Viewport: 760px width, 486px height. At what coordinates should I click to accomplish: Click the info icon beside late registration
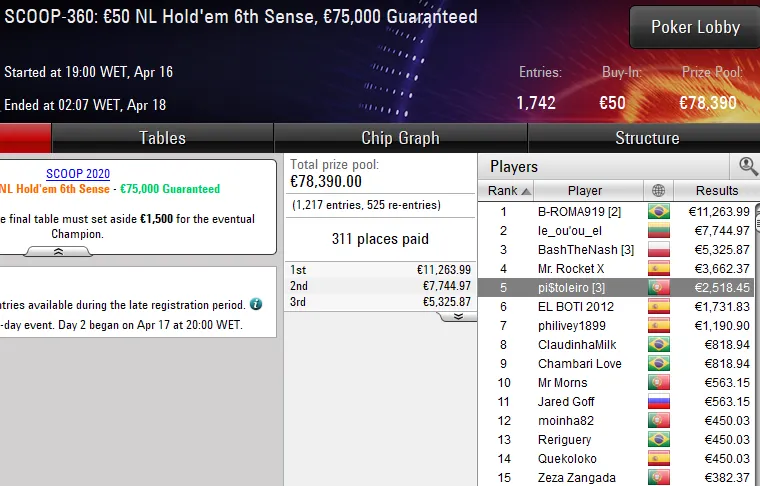(256, 304)
